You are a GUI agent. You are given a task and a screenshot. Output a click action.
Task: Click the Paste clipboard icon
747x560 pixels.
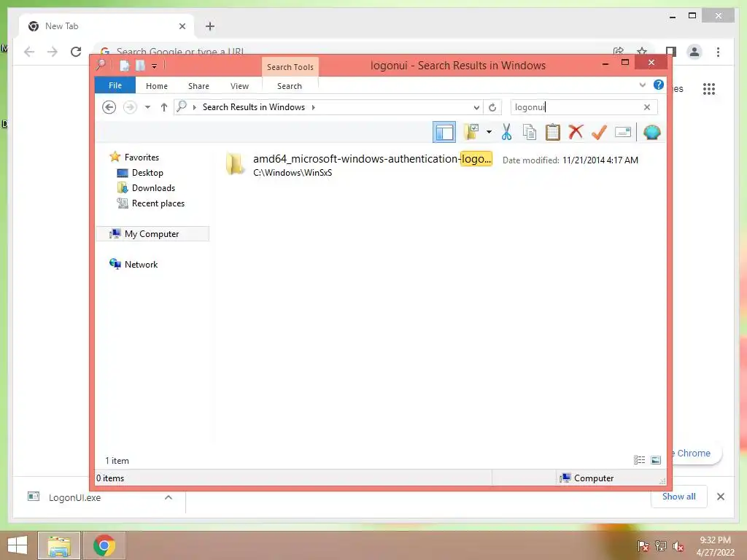(x=553, y=132)
